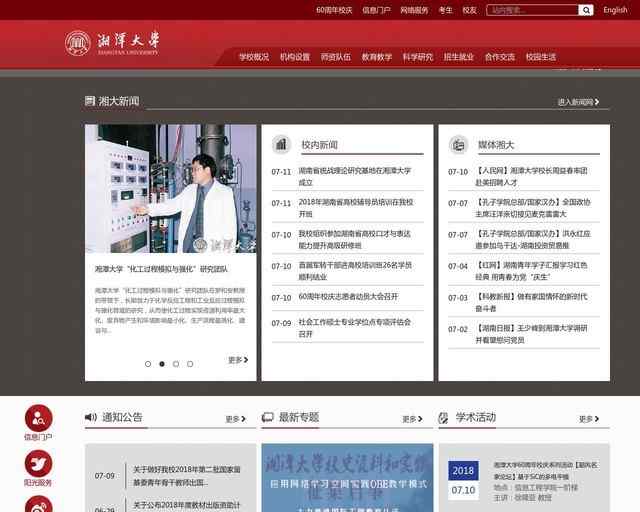This screenshot has width=640, height=512.
Task: Open the 教育教学 menu
Action: tap(377, 57)
